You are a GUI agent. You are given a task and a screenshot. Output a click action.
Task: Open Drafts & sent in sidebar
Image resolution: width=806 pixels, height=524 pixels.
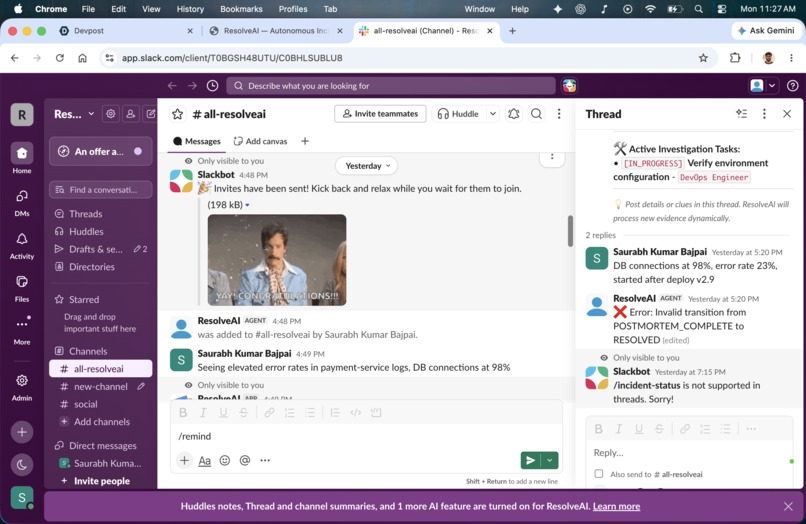coord(96,249)
